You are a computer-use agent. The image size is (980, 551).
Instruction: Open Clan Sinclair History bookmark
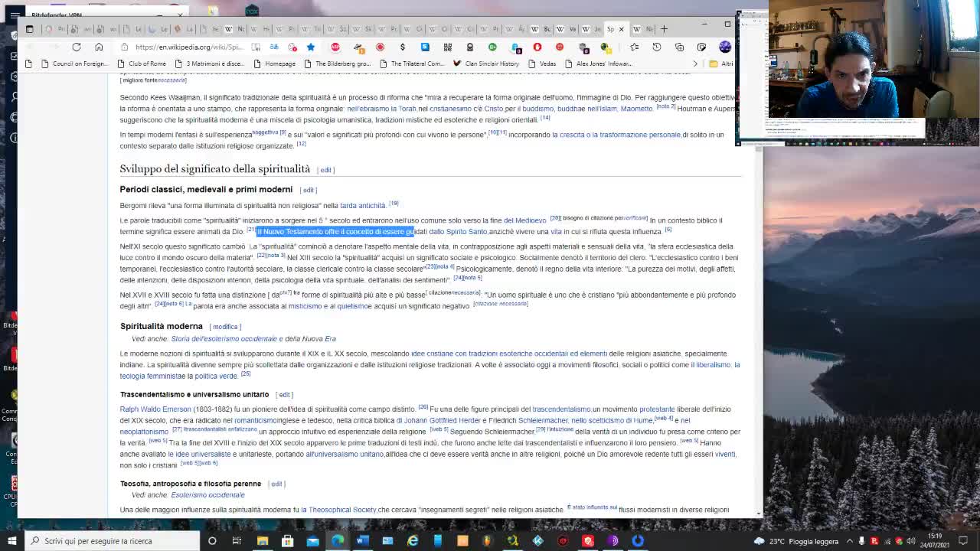pyautogui.click(x=486, y=64)
